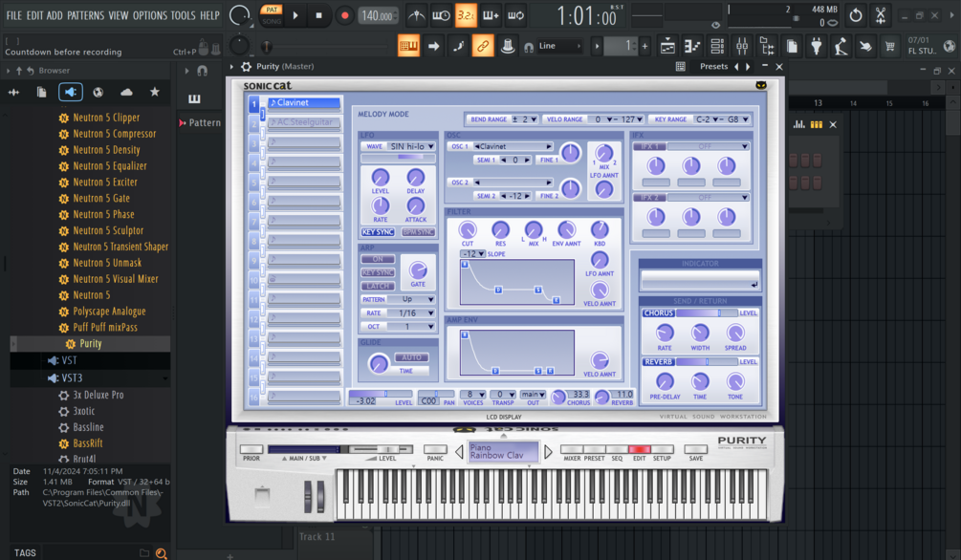The width and height of the screenshot is (961, 560).
Task: Adjust the CHORUS level slider
Action: (707, 313)
